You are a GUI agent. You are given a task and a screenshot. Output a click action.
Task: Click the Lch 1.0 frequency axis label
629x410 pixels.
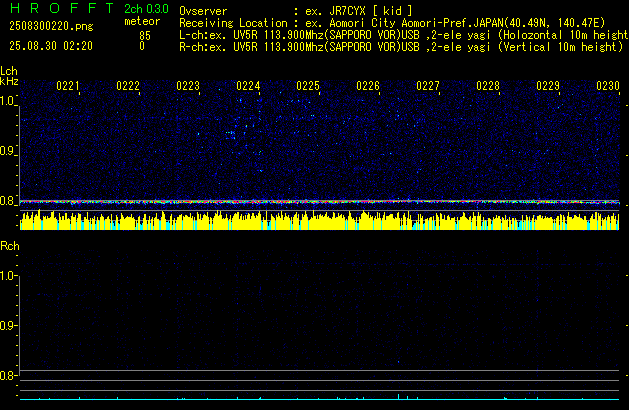pyautogui.click(x=7, y=101)
